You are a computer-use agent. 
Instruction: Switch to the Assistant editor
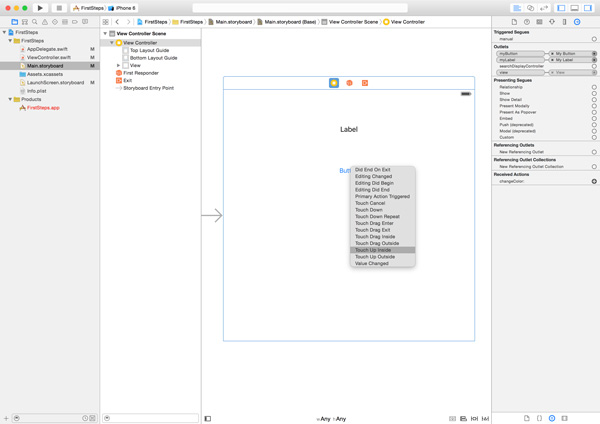531,8
